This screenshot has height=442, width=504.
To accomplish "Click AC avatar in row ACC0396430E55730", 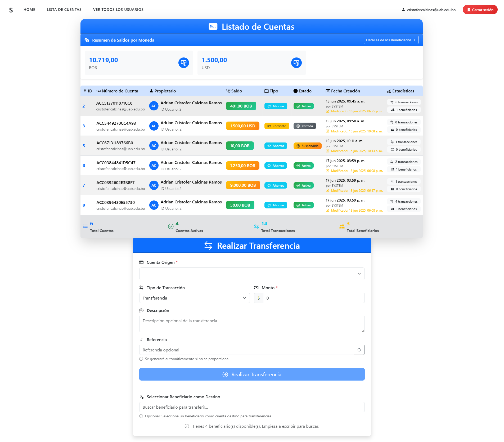I will (x=154, y=205).
